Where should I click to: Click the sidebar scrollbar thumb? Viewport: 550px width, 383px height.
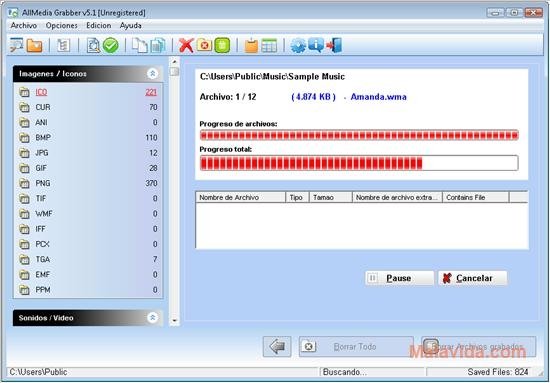(x=174, y=72)
